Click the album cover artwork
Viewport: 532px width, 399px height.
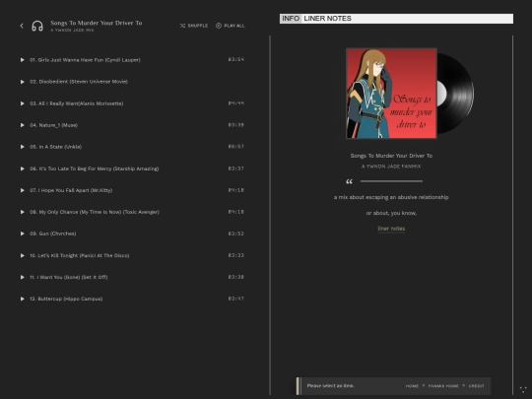[x=391, y=94]
